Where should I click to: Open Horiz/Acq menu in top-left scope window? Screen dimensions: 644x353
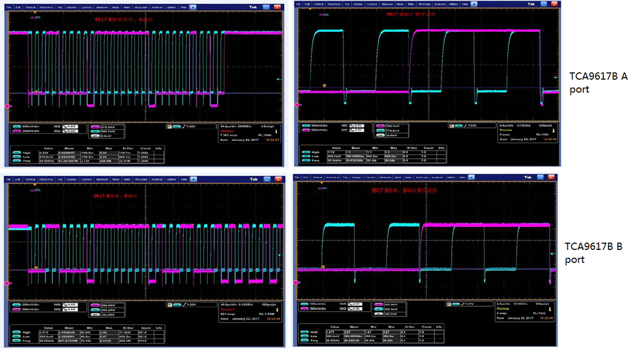coord(46,7)
